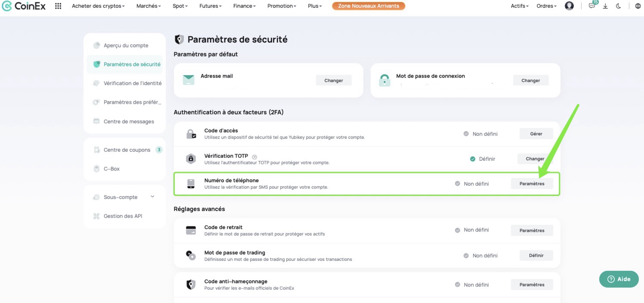
Task: Open the Aide help widget
Action: coord(619,279)
